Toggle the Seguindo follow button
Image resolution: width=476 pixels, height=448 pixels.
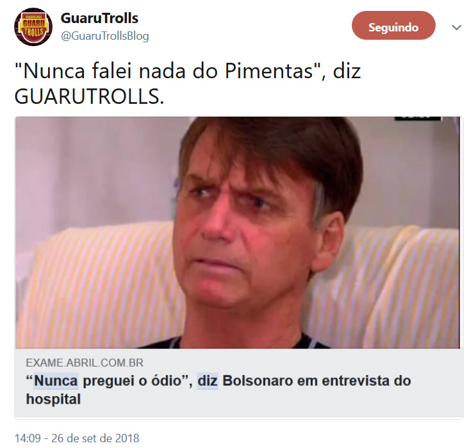[x=393, y=26]
